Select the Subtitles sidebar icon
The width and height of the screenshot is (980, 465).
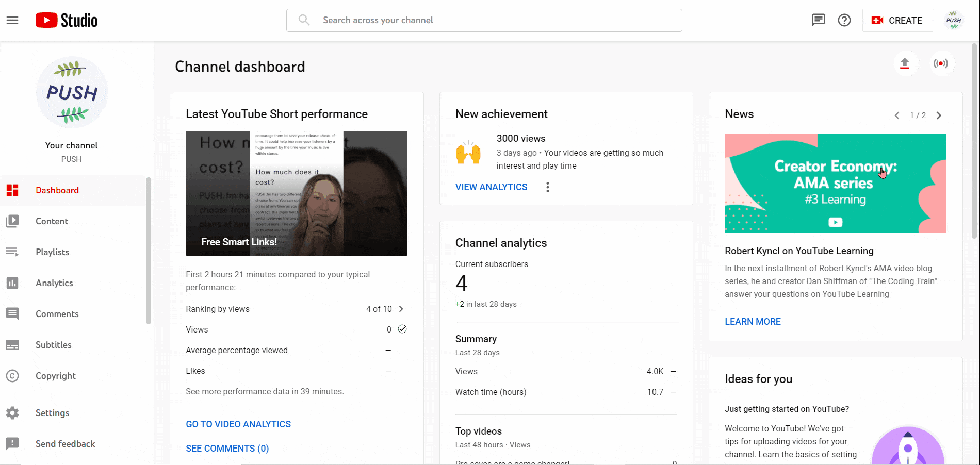click(13, 344)
